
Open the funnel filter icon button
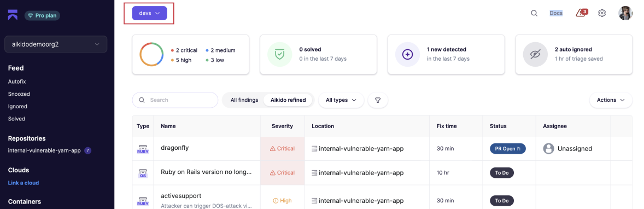[x=378, y=100]
